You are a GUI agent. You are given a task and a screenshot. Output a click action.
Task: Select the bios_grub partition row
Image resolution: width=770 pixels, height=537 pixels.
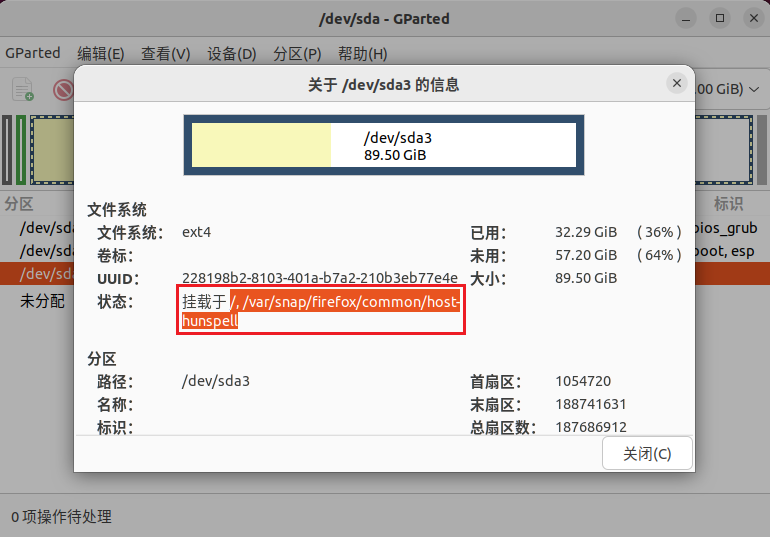coord(40,228)
